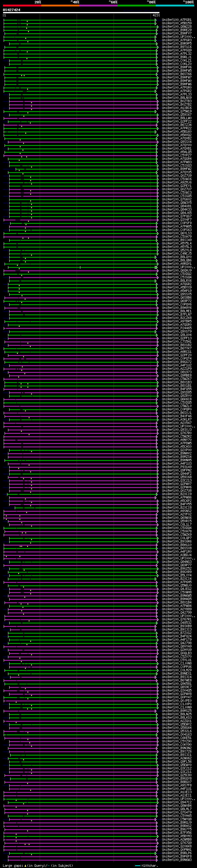Select hit label UniRef100_B8LNX9
The height and width of the screenshot is (868, 197).
coord(177,98)
